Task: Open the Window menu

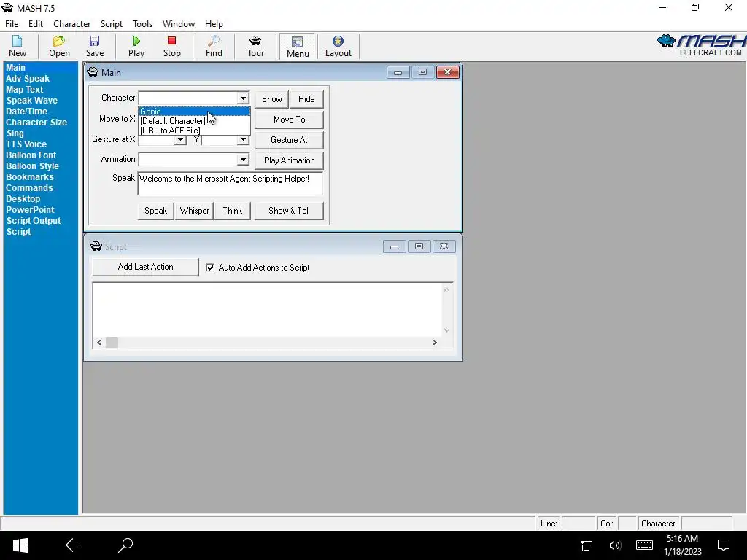Action: [x=179, y=24]
